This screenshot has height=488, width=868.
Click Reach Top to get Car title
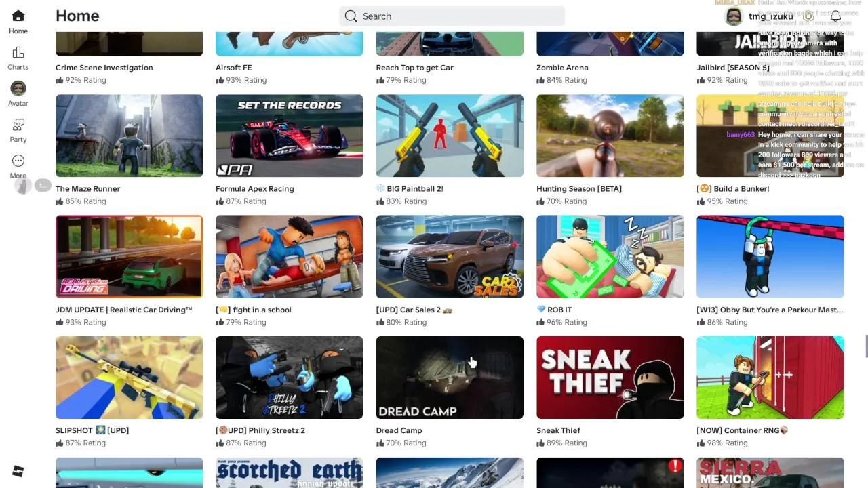coord(415,68)
